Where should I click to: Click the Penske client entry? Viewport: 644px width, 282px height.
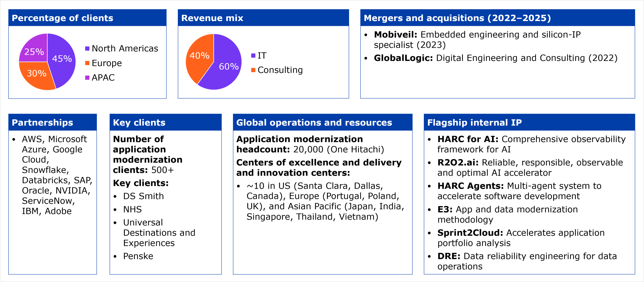138,256
